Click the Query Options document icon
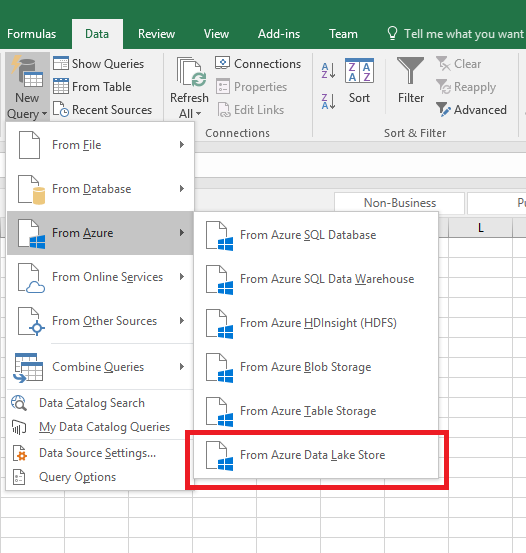 [19, 477]
